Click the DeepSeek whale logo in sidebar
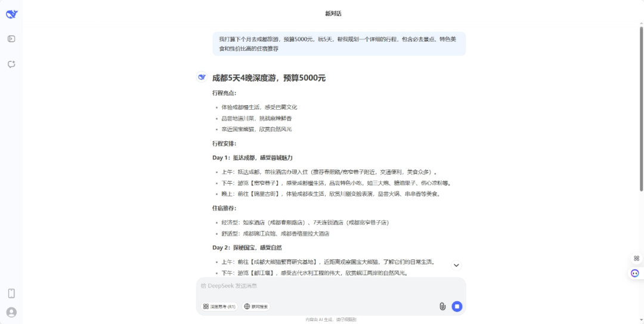The image size is (644, 324). coord(12,14)
